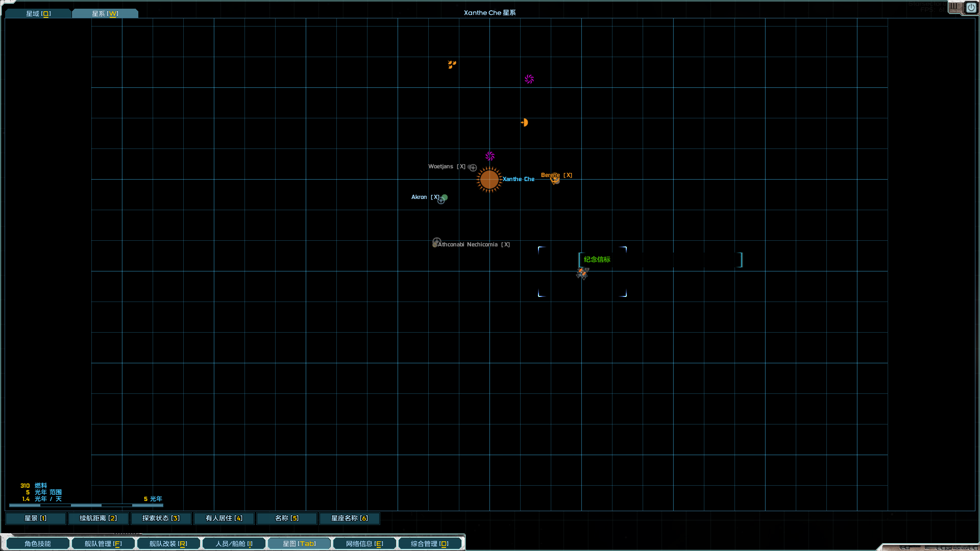Select the Berene [X] planet icon
The image size is (980, 551).
[x=555, y=180]
